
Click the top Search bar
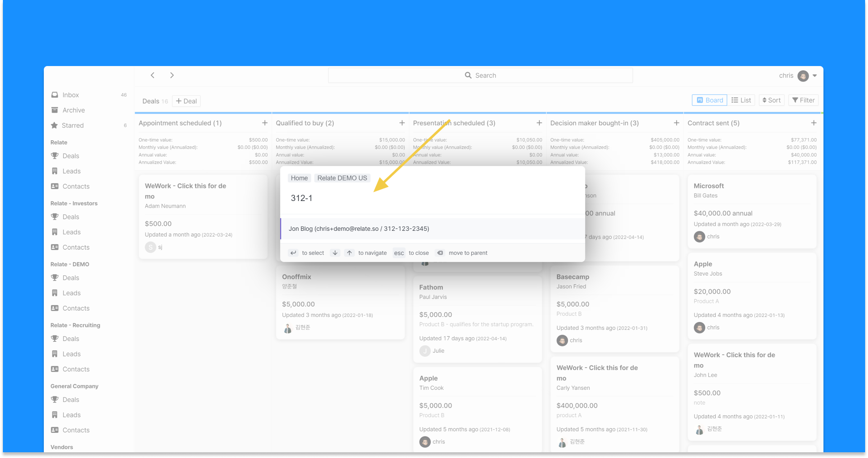(480, 75)
